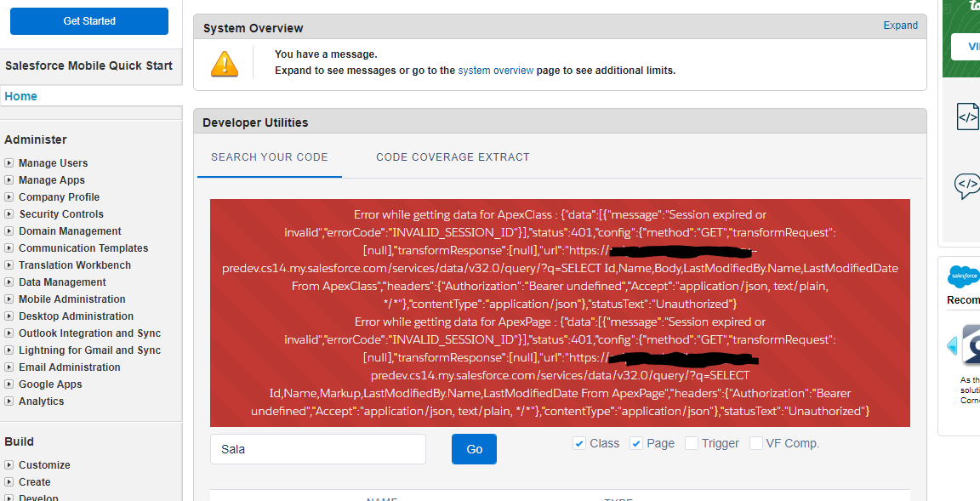Open the Home sidebar tab
This screenshot has height=501, width=980.
(x=20, y=96)
